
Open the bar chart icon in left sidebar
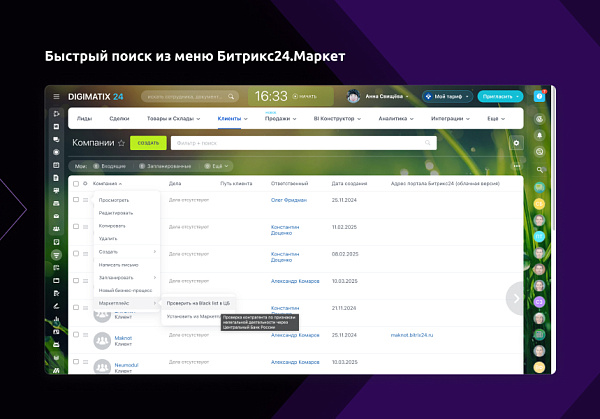click(x=56, y=319)
